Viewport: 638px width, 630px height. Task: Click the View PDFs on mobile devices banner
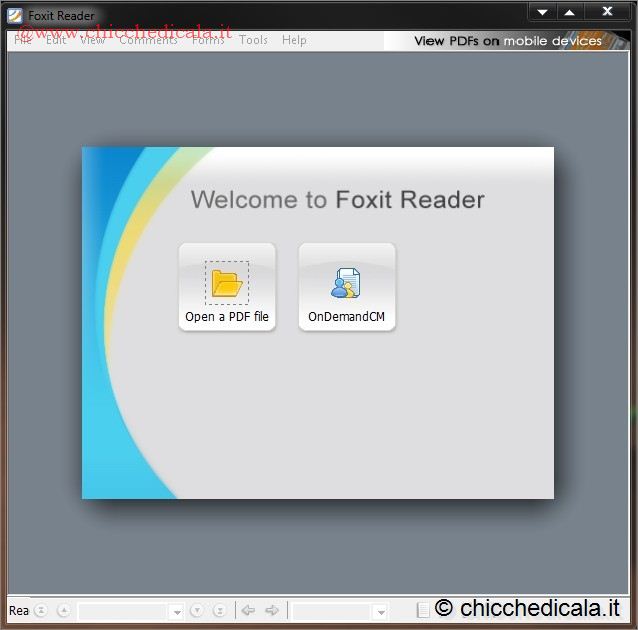(508, 41)
